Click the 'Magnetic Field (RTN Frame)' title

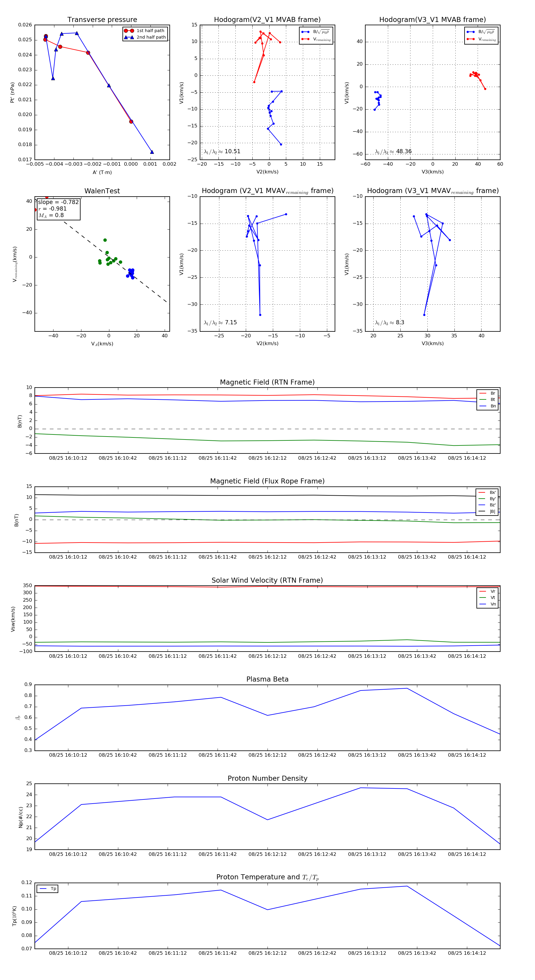[267, 382]
